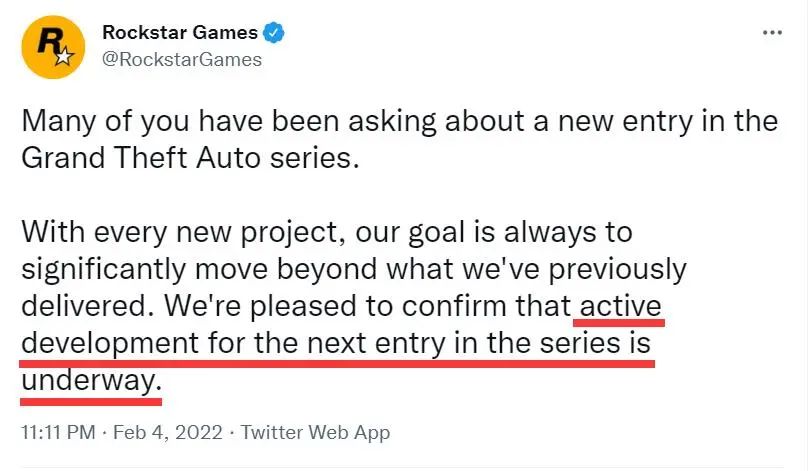Click the phrase "Grand Theft Auto series."
The width and height of the screenshot is (809, 471).
pyautogui.click(x=188, y=157)
